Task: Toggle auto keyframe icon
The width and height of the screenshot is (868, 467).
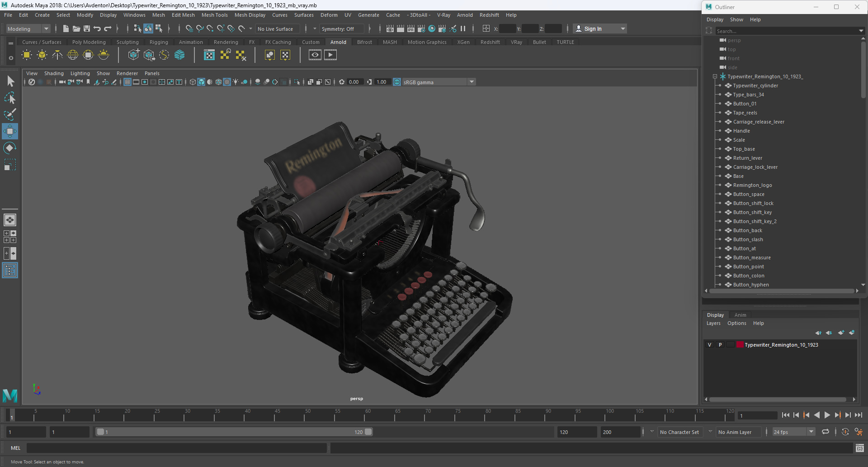Action: pos(845,432)
